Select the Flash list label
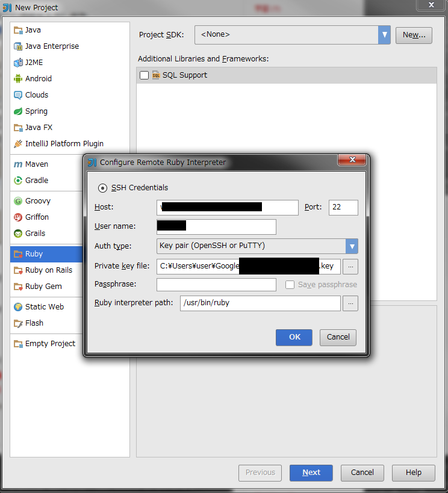 point(34,323)
